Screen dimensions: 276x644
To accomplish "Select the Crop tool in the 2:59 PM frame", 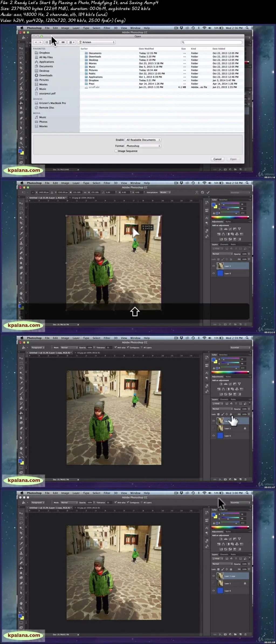I will [x=21, y=378].
